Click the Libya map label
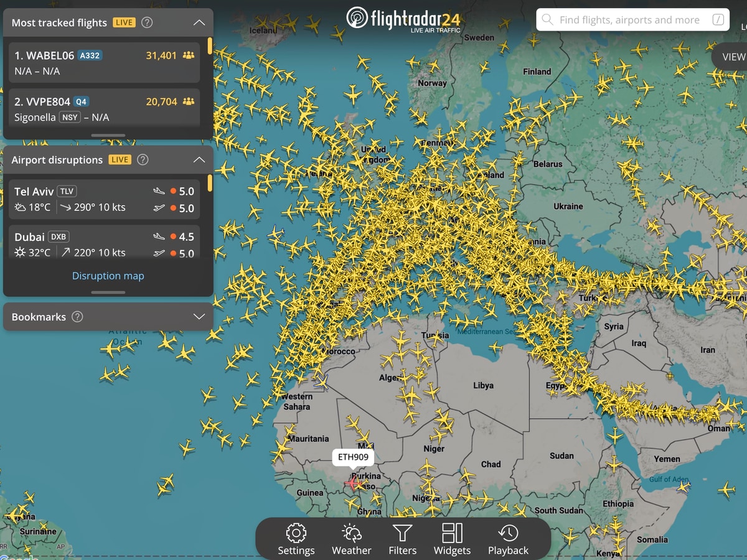 (x=483, y=386)
